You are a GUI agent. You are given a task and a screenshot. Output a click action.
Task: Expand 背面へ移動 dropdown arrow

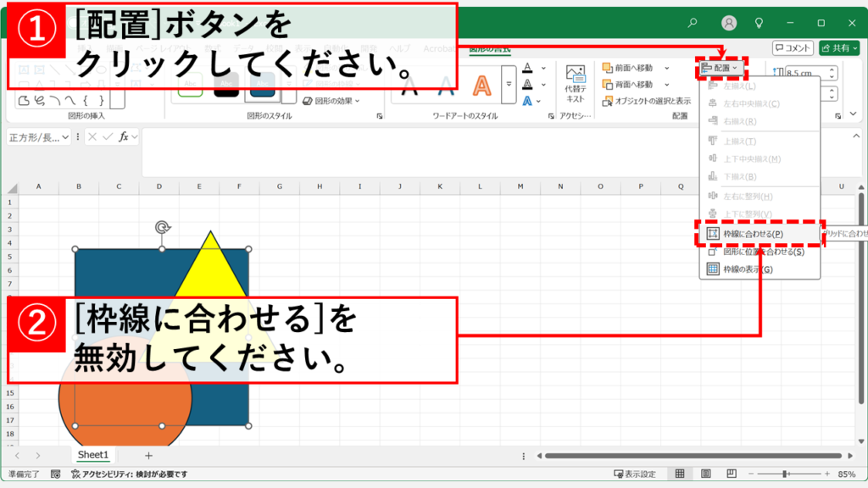click(666, 85)
